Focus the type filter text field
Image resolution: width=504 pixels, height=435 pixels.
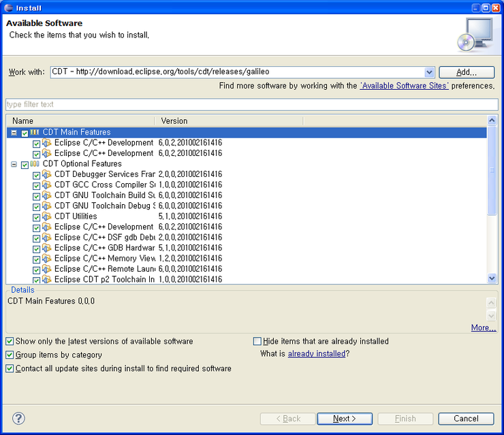coord(252,104)
